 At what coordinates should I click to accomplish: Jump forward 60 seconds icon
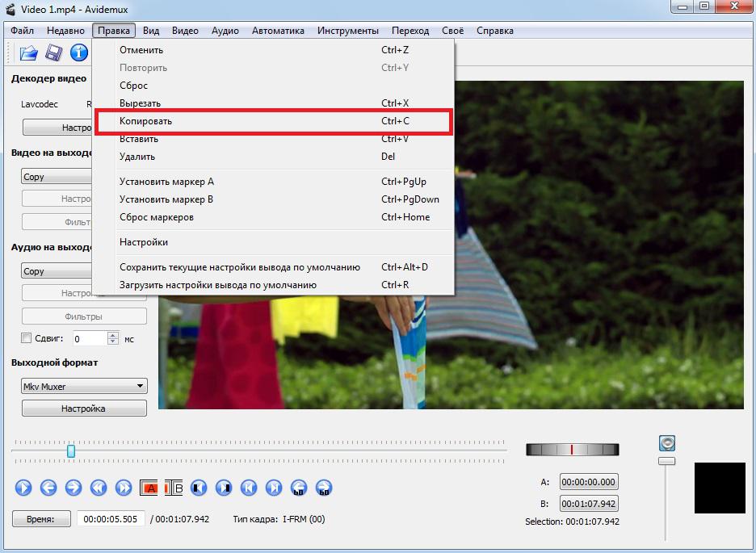tap(324, 488)
